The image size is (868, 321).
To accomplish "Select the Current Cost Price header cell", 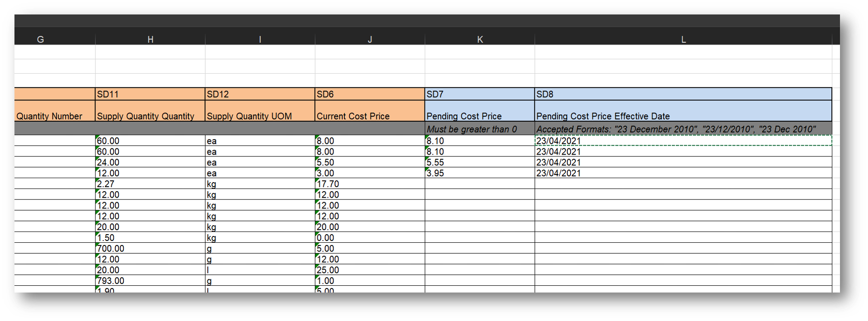I will click(370, 111).
